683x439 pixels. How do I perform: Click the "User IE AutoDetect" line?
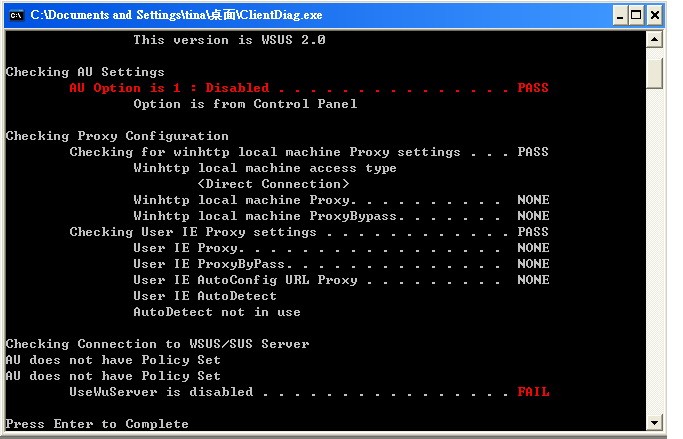(x=205, y=296)
